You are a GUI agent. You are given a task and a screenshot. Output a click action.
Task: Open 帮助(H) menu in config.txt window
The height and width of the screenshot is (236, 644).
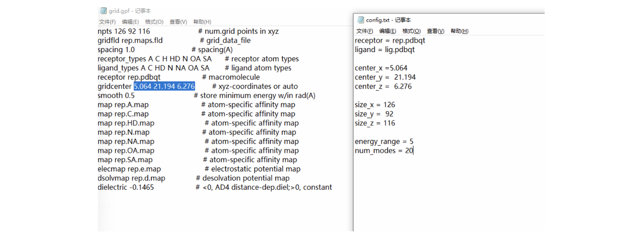[x=459, y=31]
